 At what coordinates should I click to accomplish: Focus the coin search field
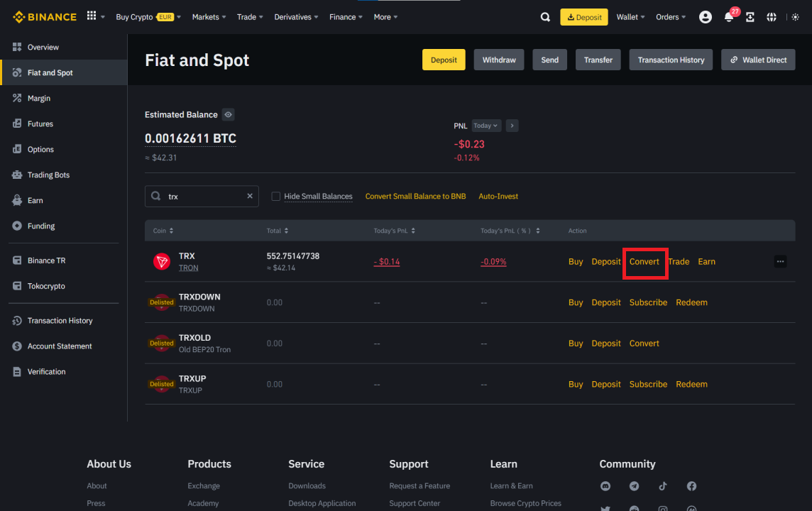pyautogui.click(x=202, y=196)
